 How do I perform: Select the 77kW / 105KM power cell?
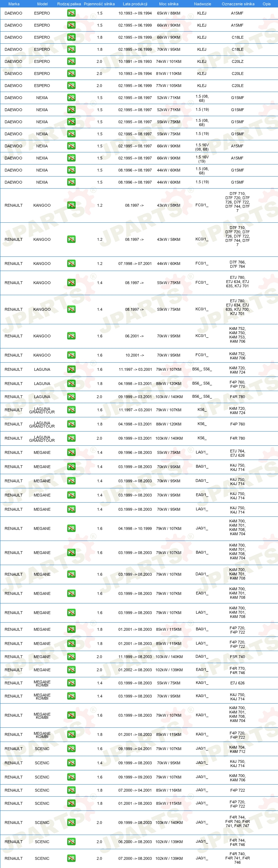(169, 86)
